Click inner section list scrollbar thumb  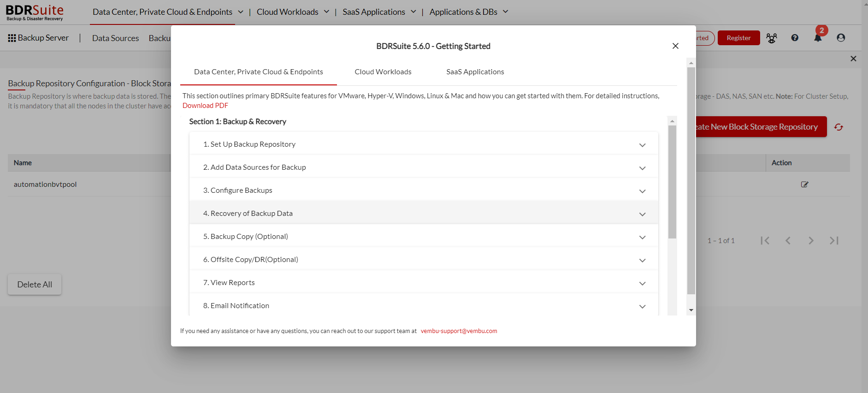point(673,182)
